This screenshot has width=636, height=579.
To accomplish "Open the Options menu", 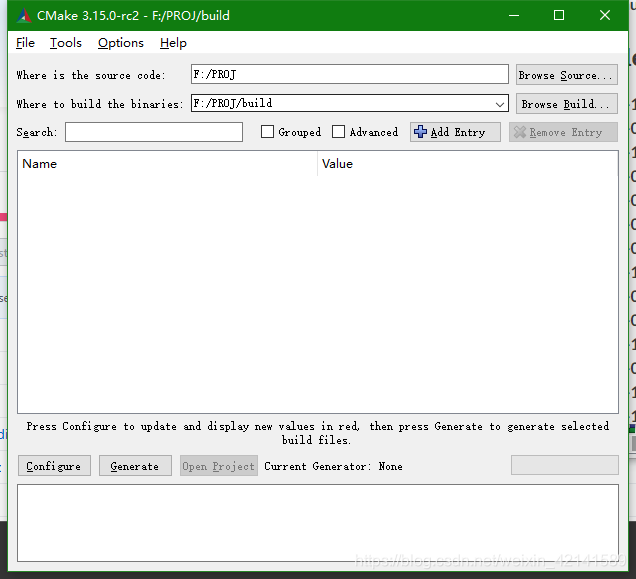I will [121, 43].
